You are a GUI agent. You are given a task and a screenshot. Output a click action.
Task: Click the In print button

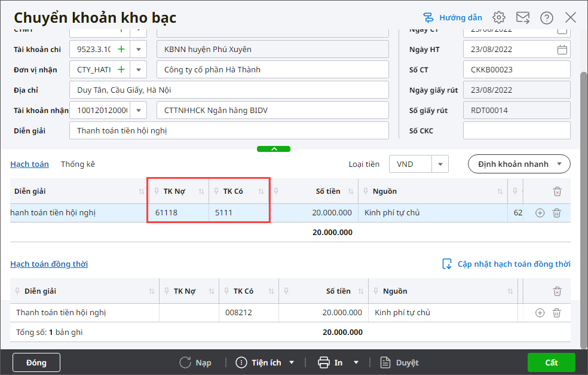330,362
